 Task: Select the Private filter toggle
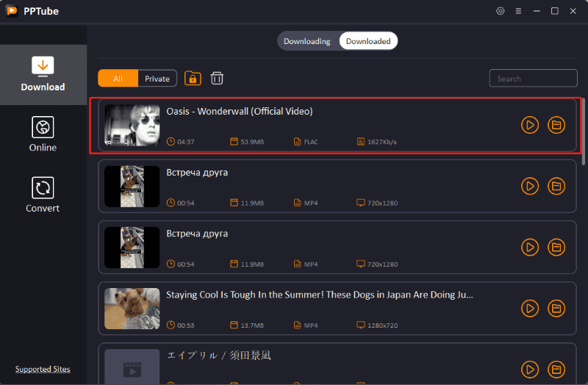(x=157, y=79)
